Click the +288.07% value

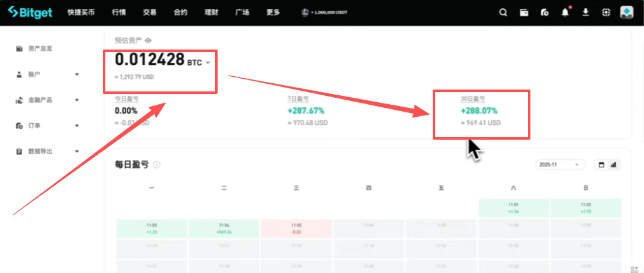pos(479,110)
